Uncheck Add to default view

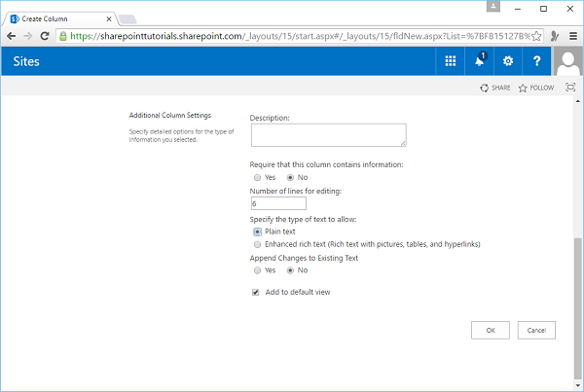256,292
